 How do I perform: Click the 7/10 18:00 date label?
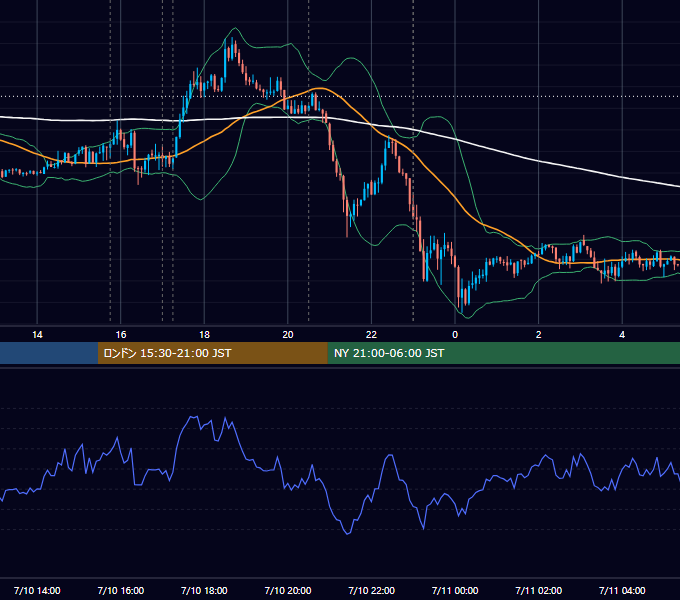tap(204, 590)
